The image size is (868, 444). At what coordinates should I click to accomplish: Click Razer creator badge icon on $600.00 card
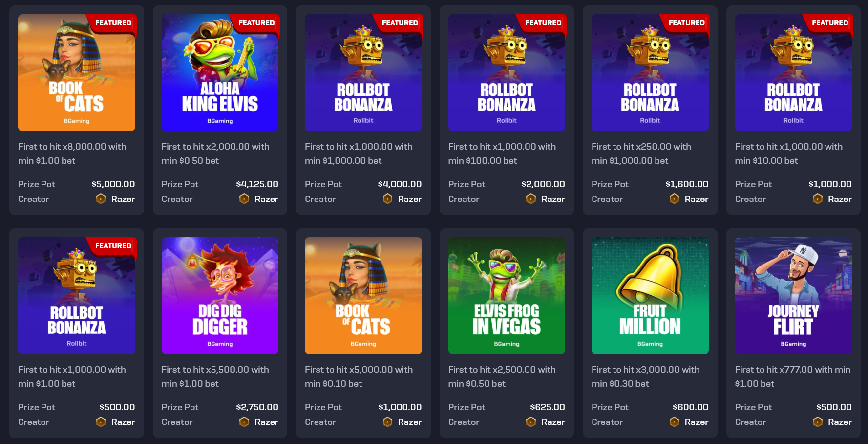point(674,422)
